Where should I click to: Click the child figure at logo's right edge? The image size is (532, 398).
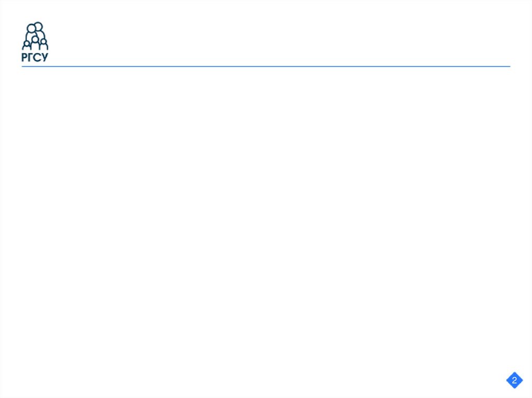[44, 45]
